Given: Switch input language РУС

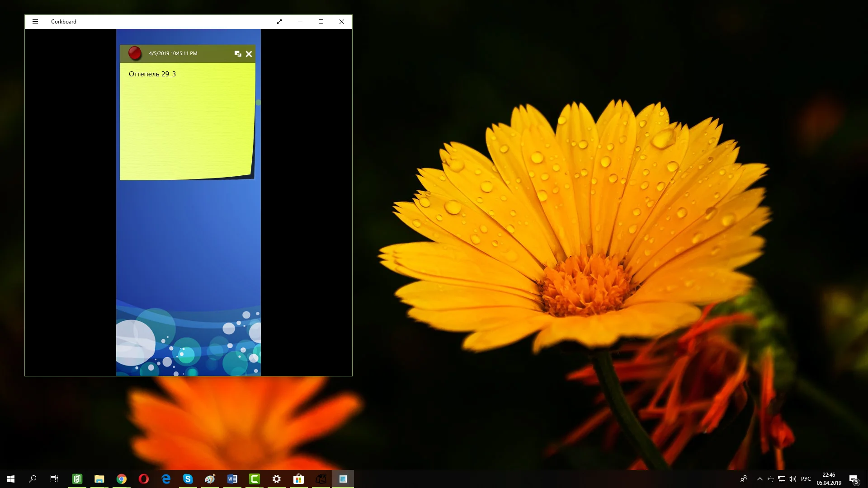Looking at the screenshot, I should click(x=806, y=479).
